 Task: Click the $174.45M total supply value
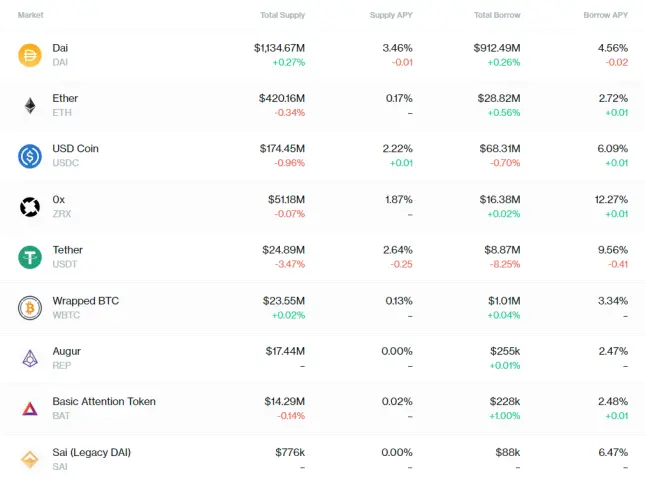(282, 149)
